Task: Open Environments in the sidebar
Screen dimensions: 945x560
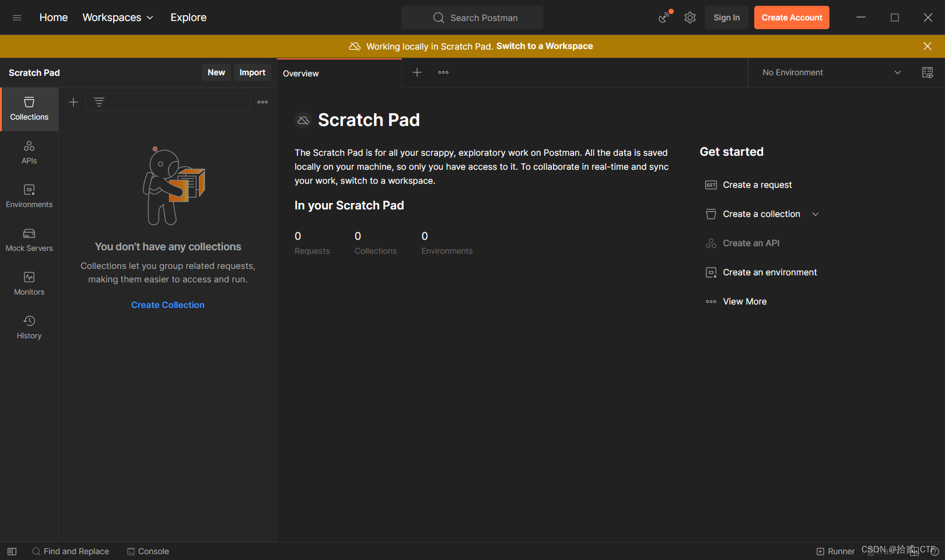Action: 29,197
